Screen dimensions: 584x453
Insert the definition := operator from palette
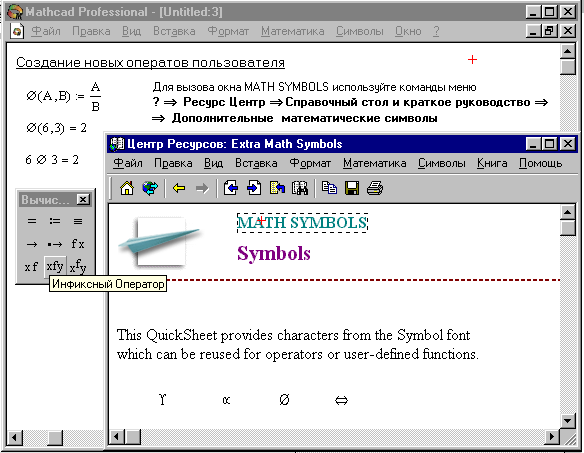tap(55, 221)
